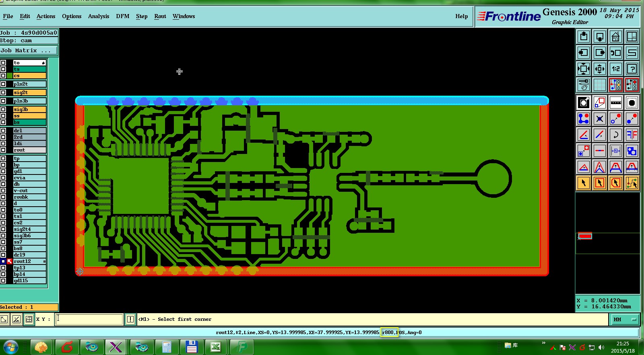Tick the checkbox for layer v-cut
The width and height of the screenshot is (644, 355).
3,191
